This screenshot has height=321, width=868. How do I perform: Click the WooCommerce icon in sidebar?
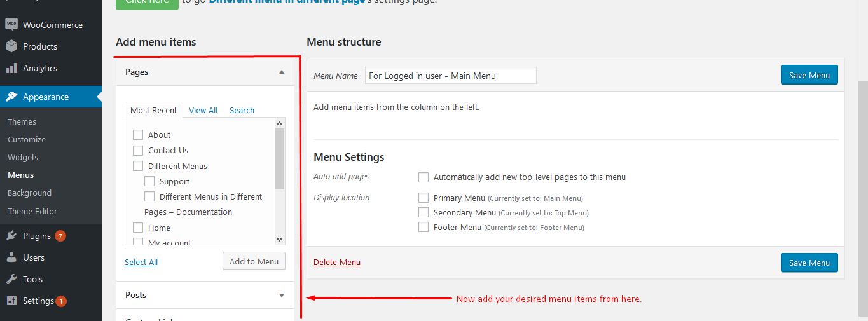pos(11,24)
